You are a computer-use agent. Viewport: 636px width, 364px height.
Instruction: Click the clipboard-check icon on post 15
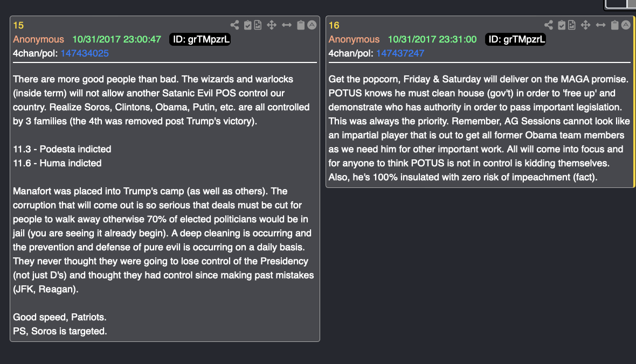pos(247,25)
